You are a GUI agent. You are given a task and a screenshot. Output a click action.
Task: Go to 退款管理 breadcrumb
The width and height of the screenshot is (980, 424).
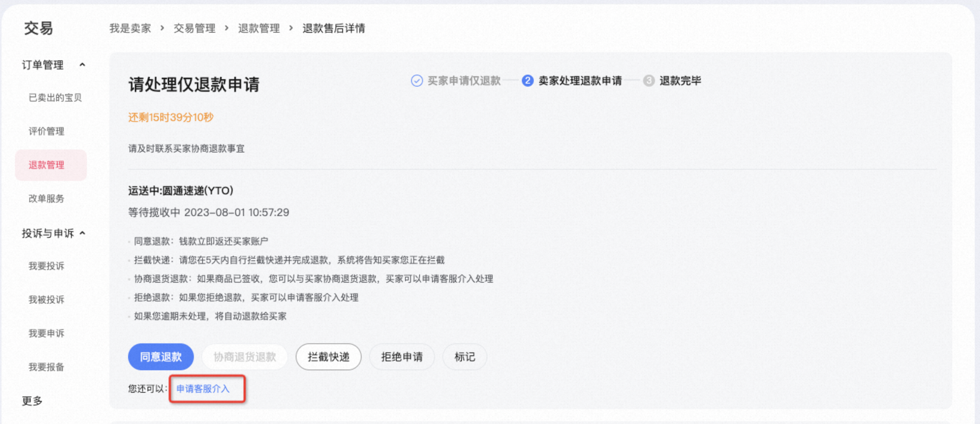point(259,28)
